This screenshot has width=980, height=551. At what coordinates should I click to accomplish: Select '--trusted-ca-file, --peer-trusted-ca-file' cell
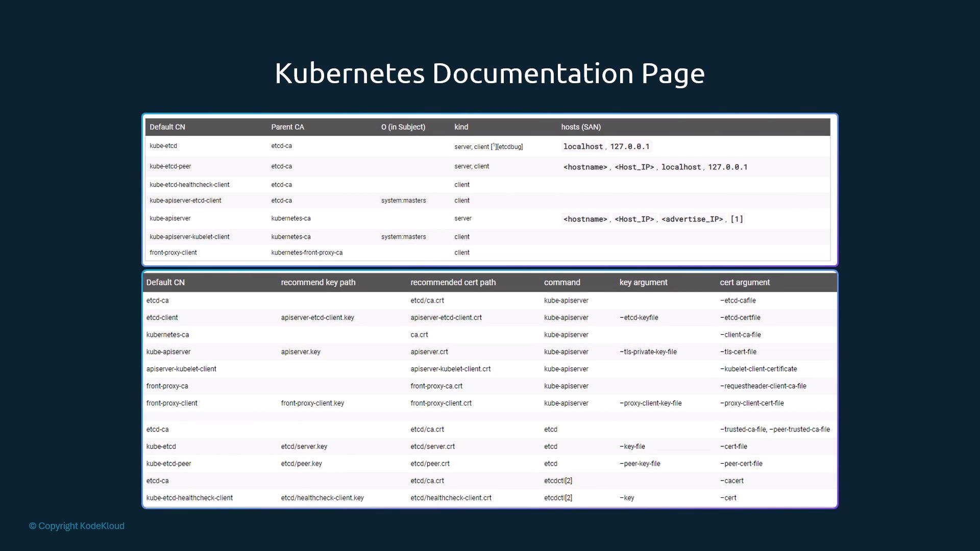tap(775, 429)
